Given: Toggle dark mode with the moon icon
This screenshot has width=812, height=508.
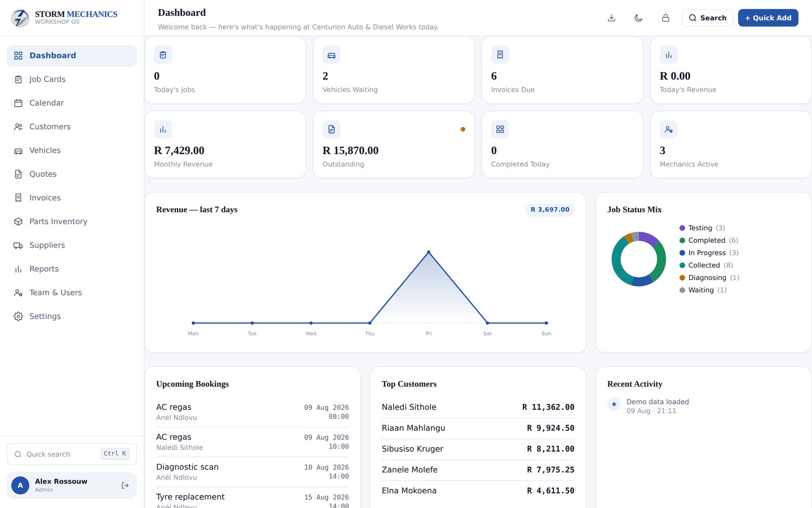Looking at the screenshot, I should 638,18.
